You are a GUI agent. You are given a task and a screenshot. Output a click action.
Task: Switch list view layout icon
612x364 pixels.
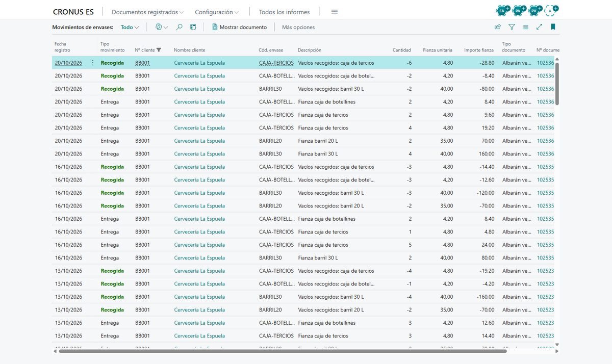(525, 27)
